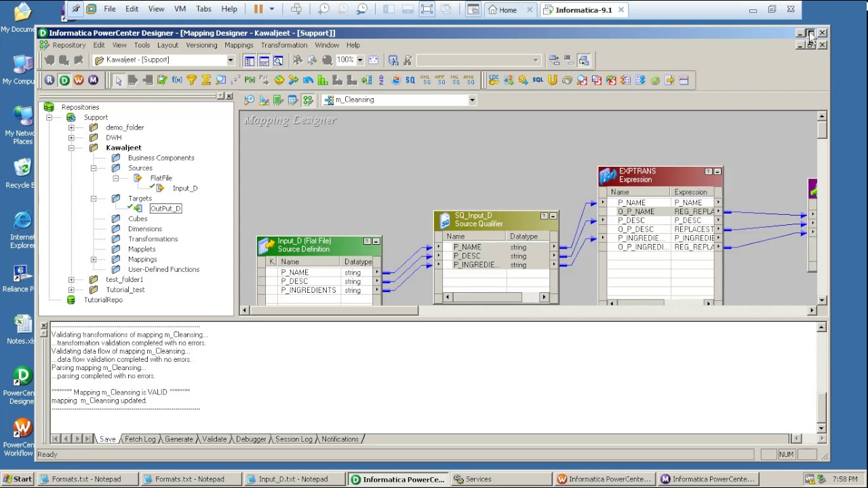The image size is (868, 488).
Task: Choose the Aggregator sigma transformation icon
Action: 206,80
